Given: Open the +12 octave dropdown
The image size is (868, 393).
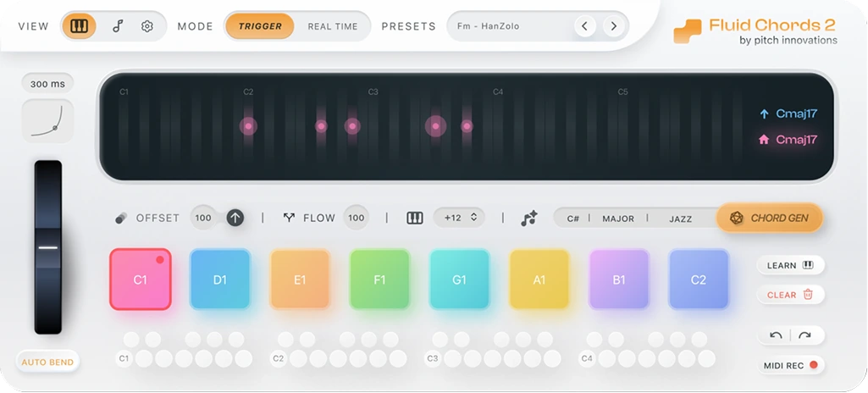Looking at the screenshot, I should click(460, 218).
